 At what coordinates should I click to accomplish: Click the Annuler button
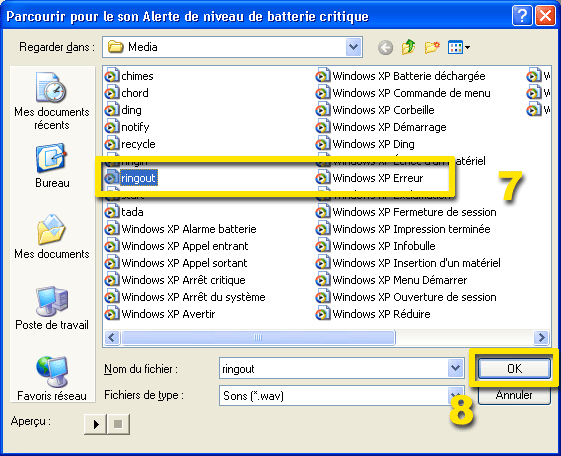[x=514, y=396]
